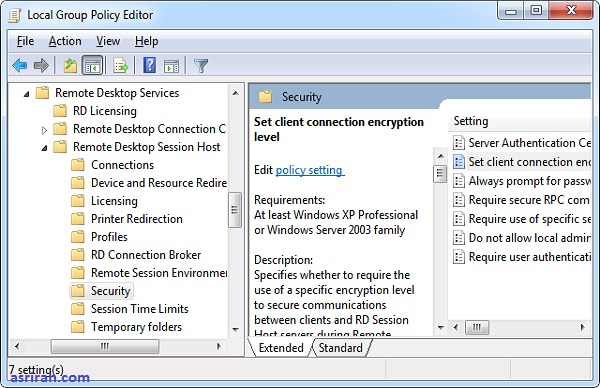Image resolution: width=600 pixels, height=388 pixels.
Task: Collapse the Remote Desktop Session Host node
Action: [44, 148]
